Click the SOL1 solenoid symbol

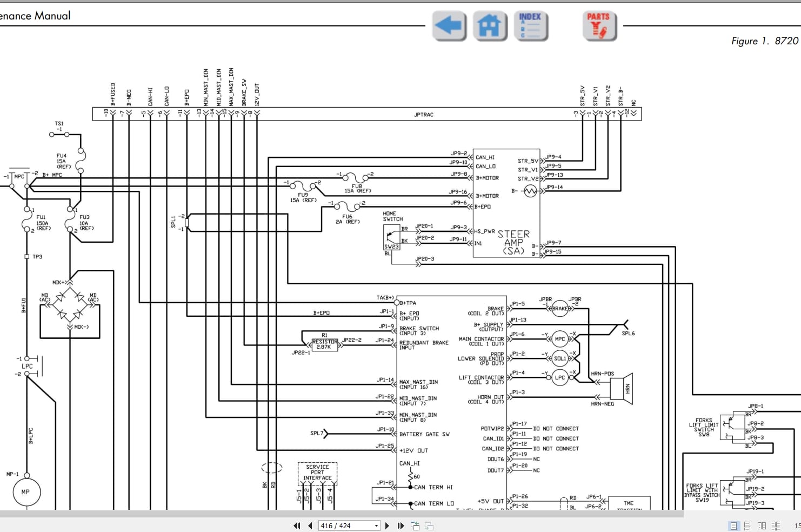point(560,358)
